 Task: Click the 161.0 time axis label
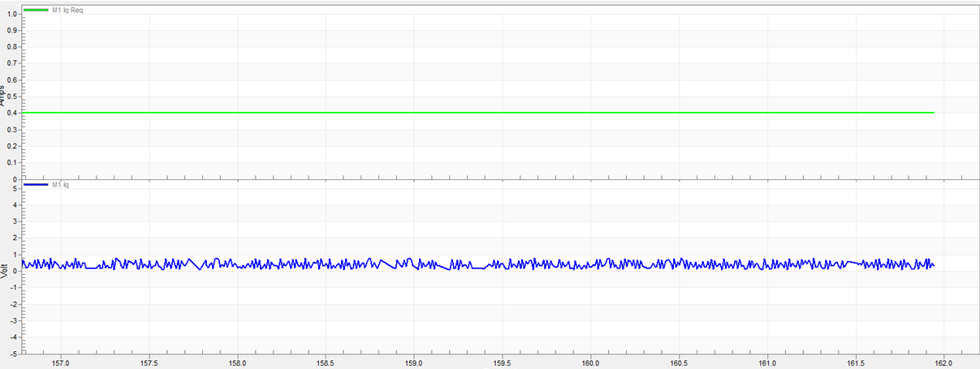(767, 363)
